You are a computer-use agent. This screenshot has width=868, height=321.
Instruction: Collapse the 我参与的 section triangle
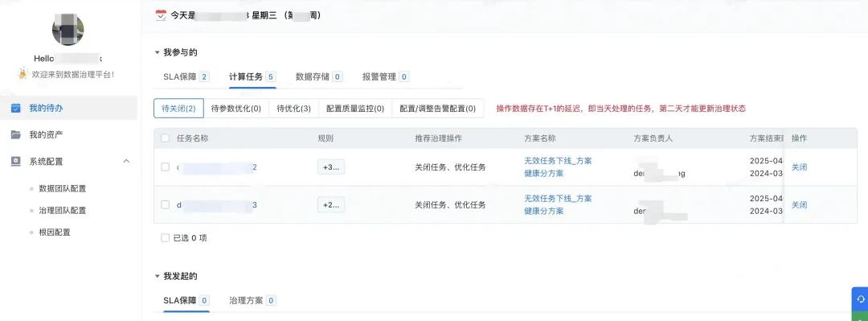tap(157, 52)
